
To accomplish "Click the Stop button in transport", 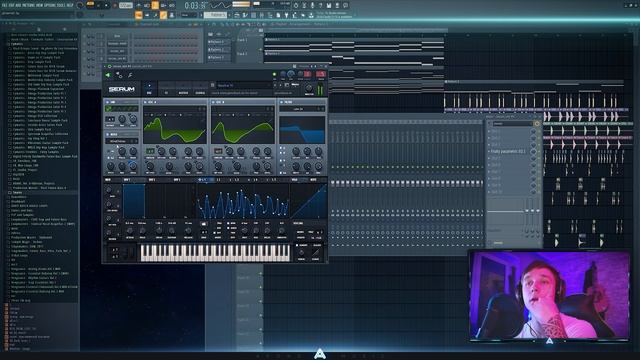I will (107, 6).
